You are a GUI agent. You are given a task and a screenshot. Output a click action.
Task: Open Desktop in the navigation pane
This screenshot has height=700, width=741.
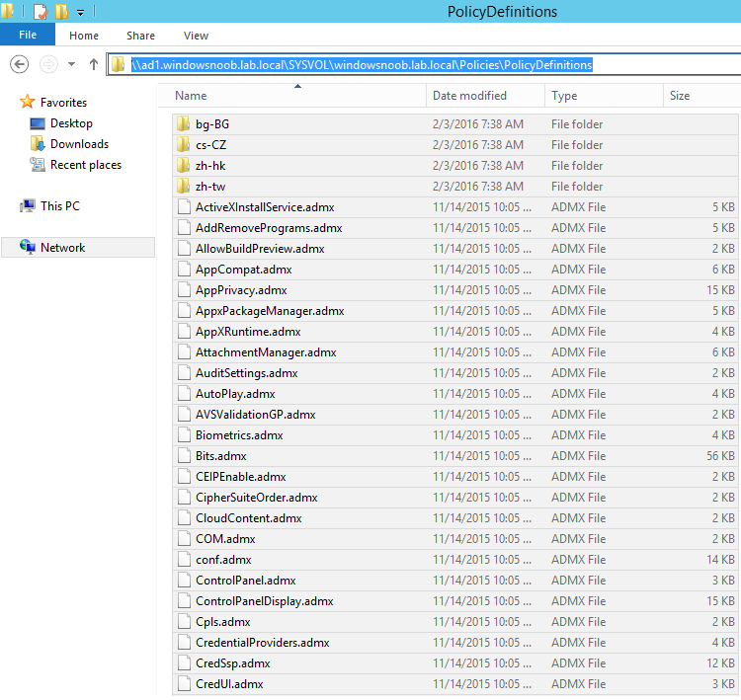[x=71, y=123]
